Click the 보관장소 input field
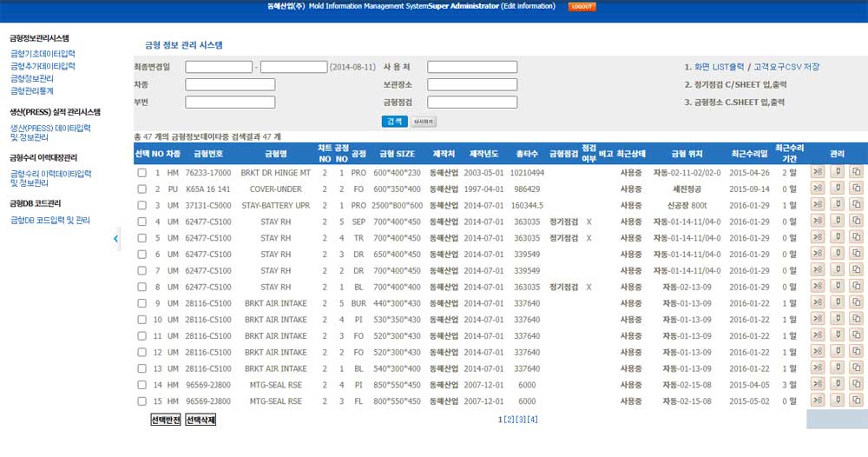The height and width of the screenshot is (457, 868). (472, 85)
